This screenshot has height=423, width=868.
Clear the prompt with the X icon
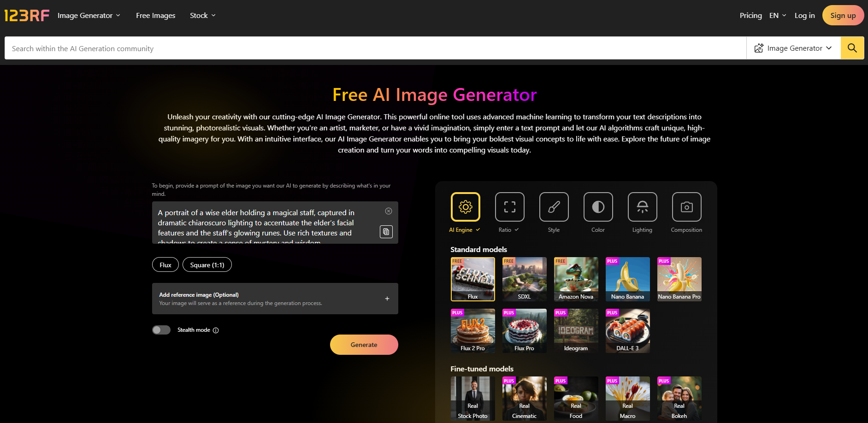pos(389,211)
